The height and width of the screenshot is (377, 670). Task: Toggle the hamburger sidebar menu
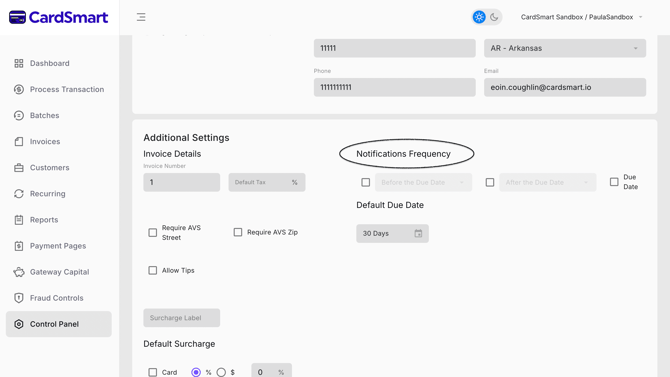(x=141, y=17)
